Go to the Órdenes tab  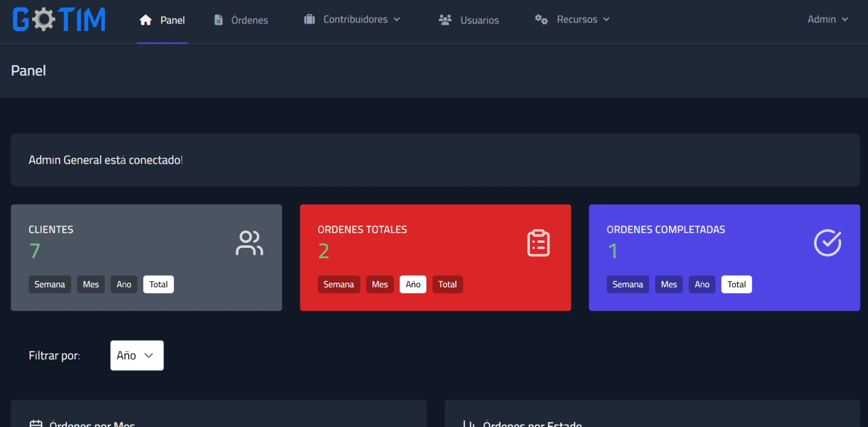(249, 20)
